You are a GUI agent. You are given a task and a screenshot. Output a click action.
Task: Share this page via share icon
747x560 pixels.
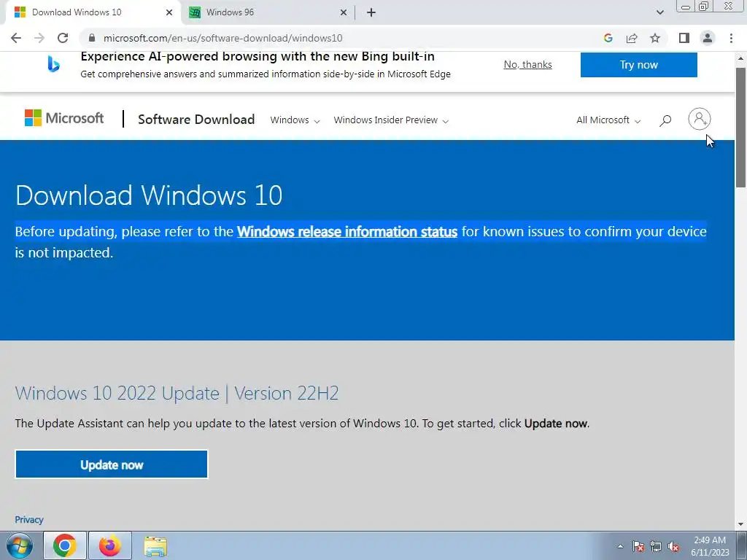click(x=632, y=38)
